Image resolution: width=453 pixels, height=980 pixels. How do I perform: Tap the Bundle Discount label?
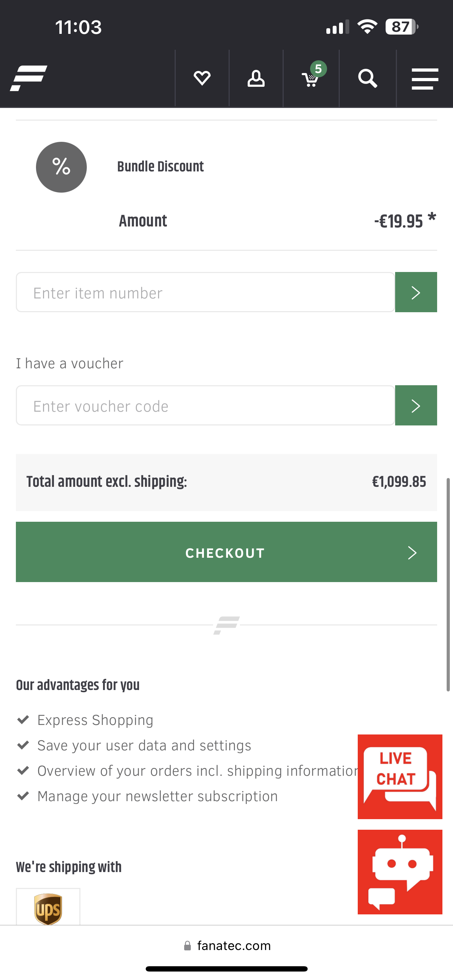pos(160,167)
